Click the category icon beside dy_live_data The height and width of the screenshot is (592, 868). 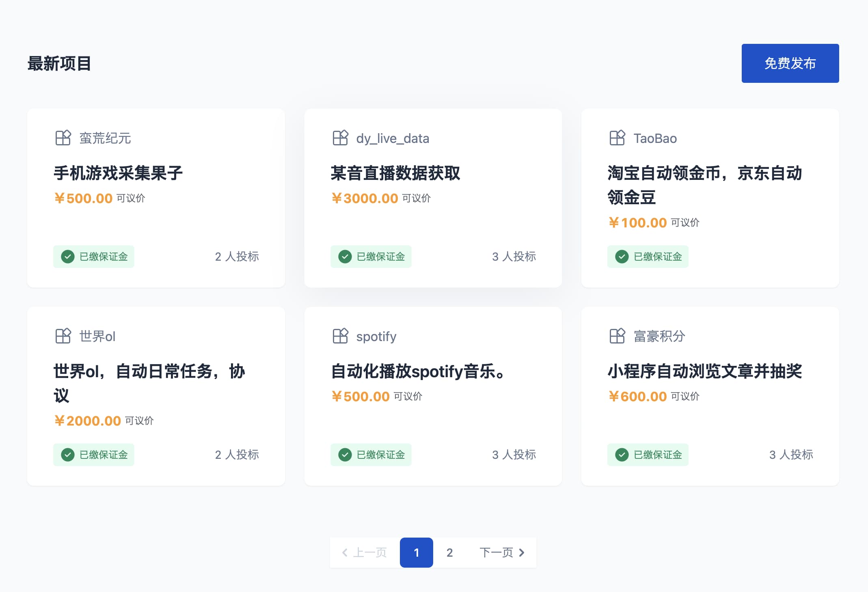click(x=340, y=138)
